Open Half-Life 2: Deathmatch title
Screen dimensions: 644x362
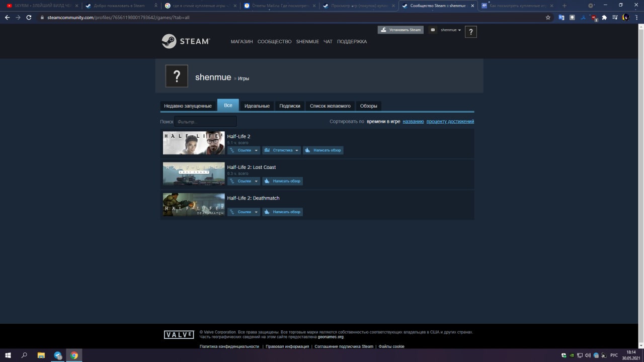coord(253,198)
